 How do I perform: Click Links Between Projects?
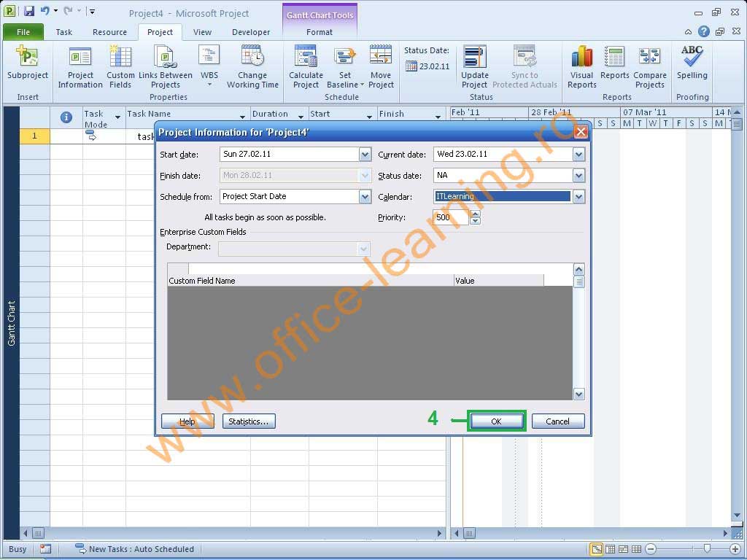click(166, 66)
